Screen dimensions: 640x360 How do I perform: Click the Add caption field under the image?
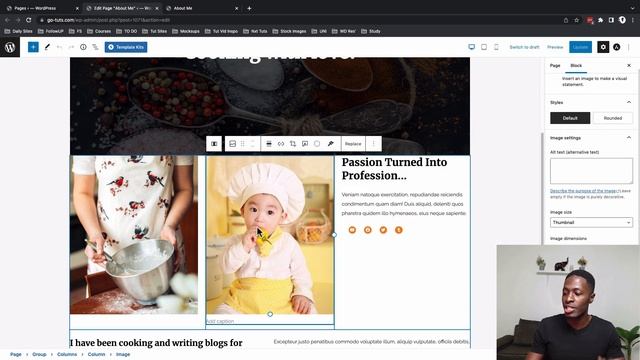coord(270,321)
